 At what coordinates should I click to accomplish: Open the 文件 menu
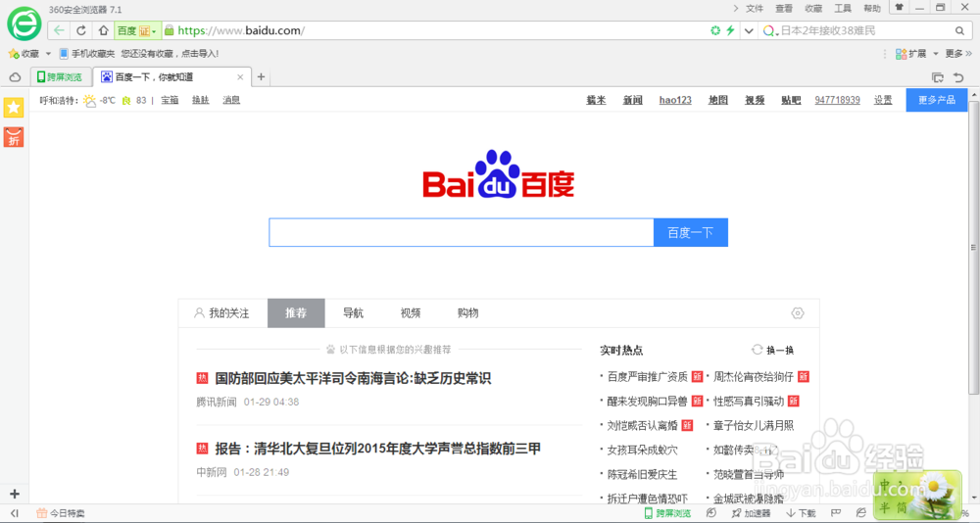(x=755, y=8)
